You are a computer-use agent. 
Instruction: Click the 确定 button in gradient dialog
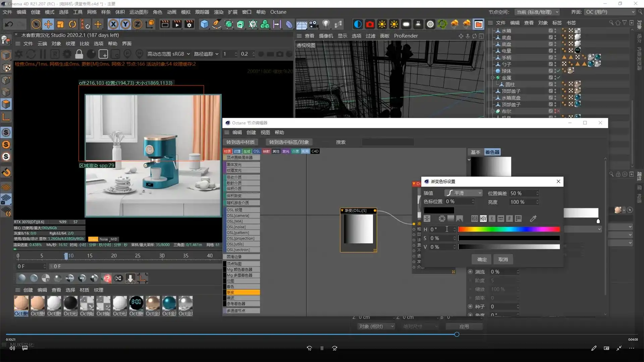481,259
